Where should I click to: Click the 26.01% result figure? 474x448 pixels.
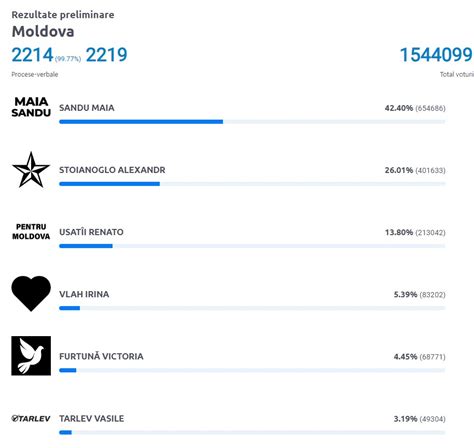[x=399, y=170]
